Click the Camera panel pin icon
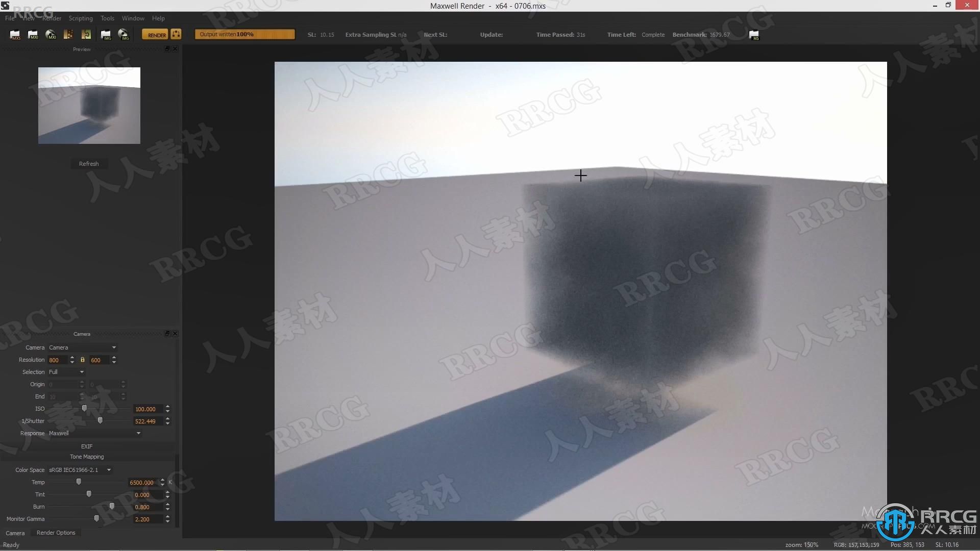 point(167,333)
